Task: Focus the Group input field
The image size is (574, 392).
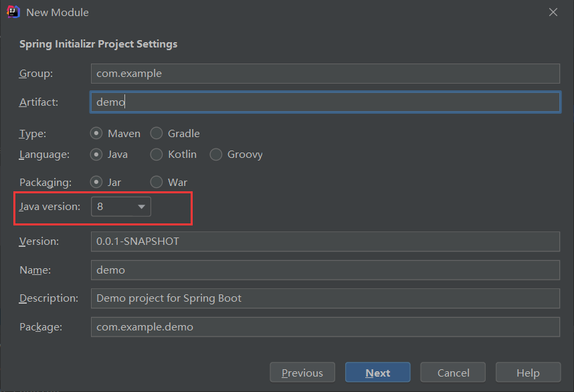Action: (325, 74)
